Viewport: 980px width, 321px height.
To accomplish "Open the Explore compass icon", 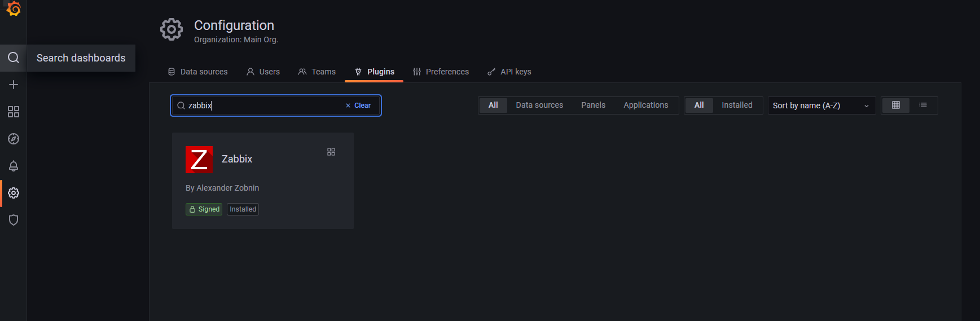I will pos(14,139).
